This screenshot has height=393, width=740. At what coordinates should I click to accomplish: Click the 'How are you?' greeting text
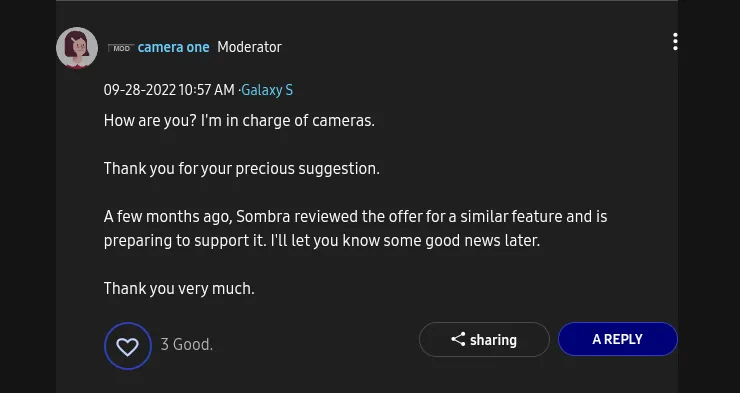(x=150, y=121)
